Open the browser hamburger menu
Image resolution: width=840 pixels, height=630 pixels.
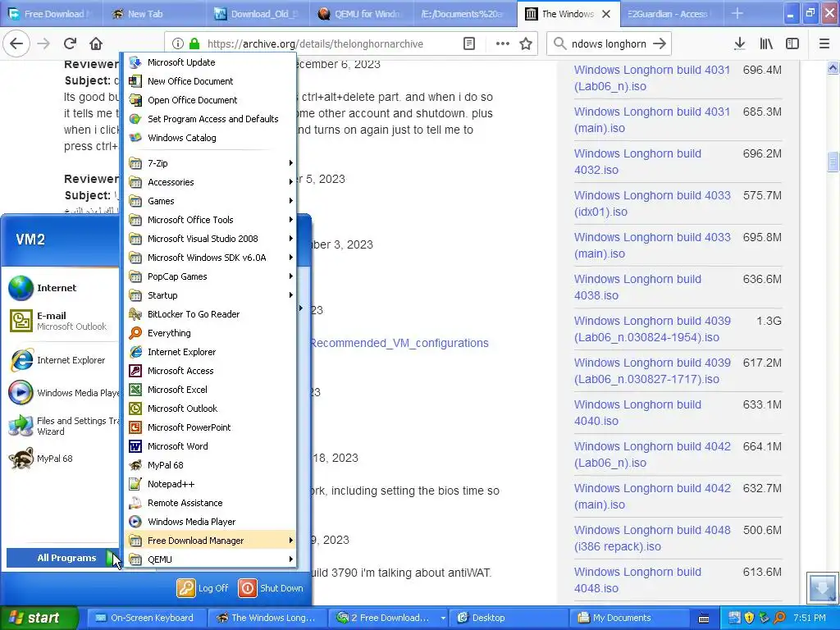click(824, 44)
